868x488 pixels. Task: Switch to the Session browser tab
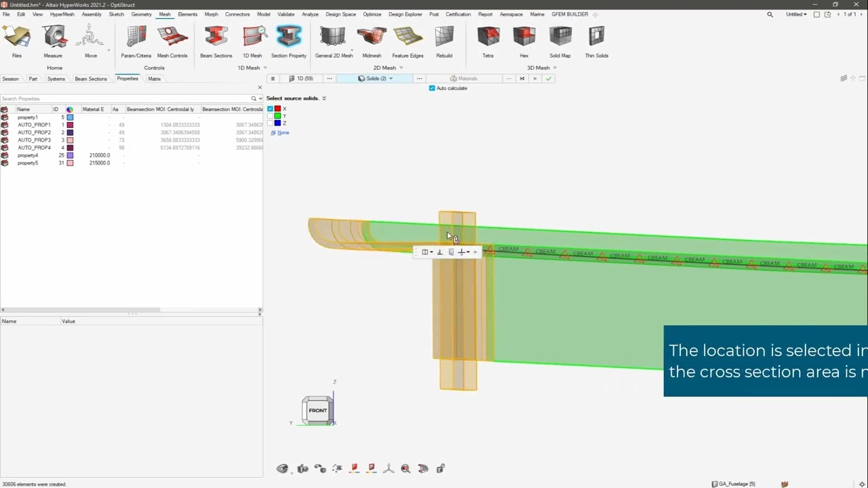click(x=10, y=79)
